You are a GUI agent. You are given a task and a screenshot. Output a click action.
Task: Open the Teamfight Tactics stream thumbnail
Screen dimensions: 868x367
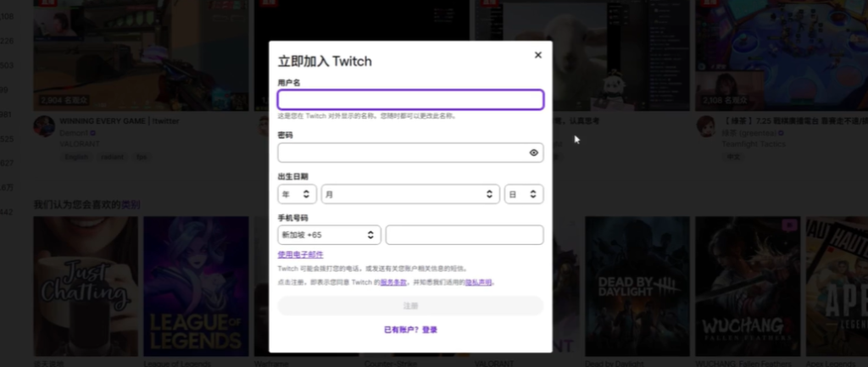click(782, 55)
